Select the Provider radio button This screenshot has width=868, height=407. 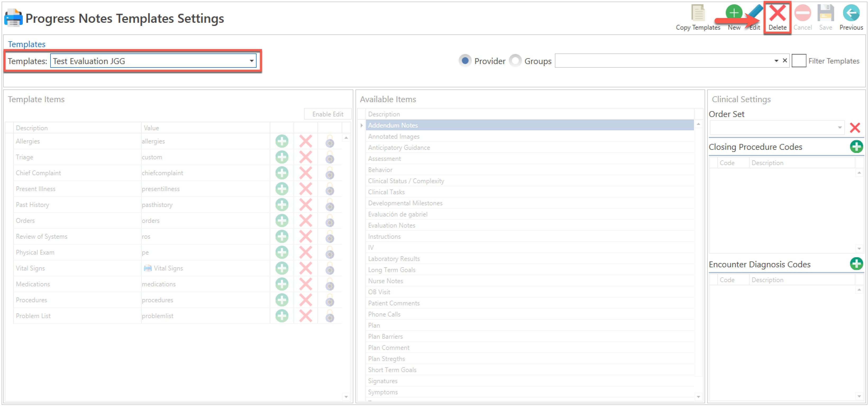tap(465, 61)
